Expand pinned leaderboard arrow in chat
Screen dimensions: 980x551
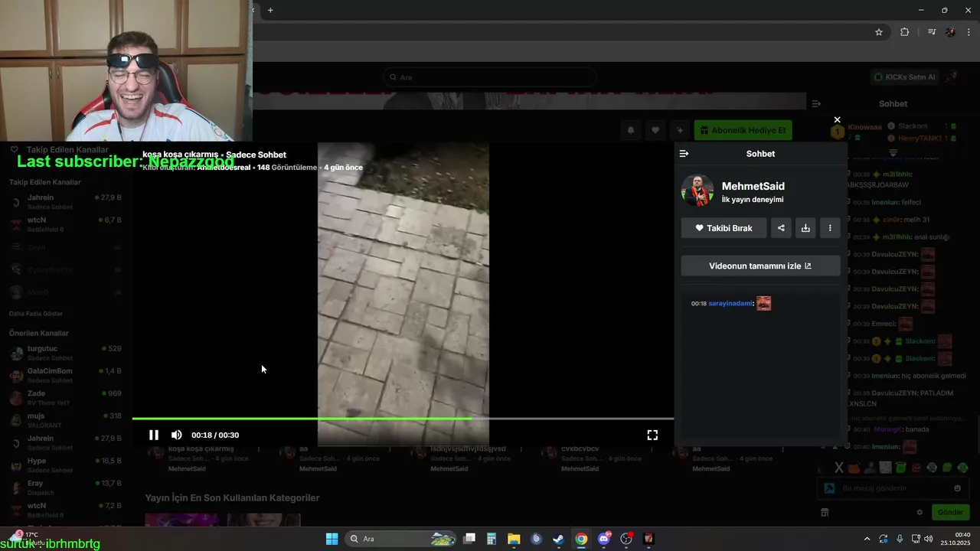(x=893, y=153)
